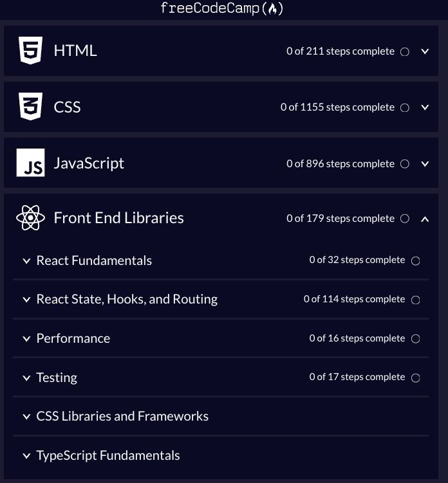Viewport: 448px width, 483px height.
Task: Open React State, Hooks, and Routing module
Action: tap(127, 300)
